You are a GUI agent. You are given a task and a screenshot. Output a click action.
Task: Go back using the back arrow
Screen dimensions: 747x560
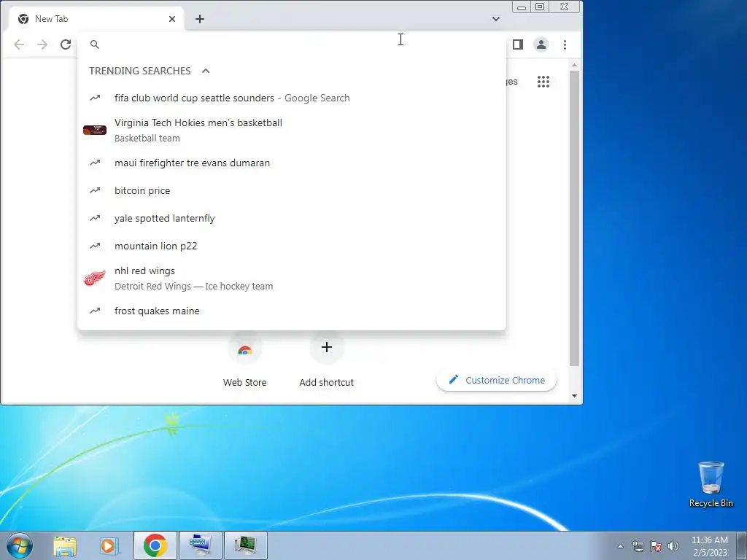pos(19,44)
